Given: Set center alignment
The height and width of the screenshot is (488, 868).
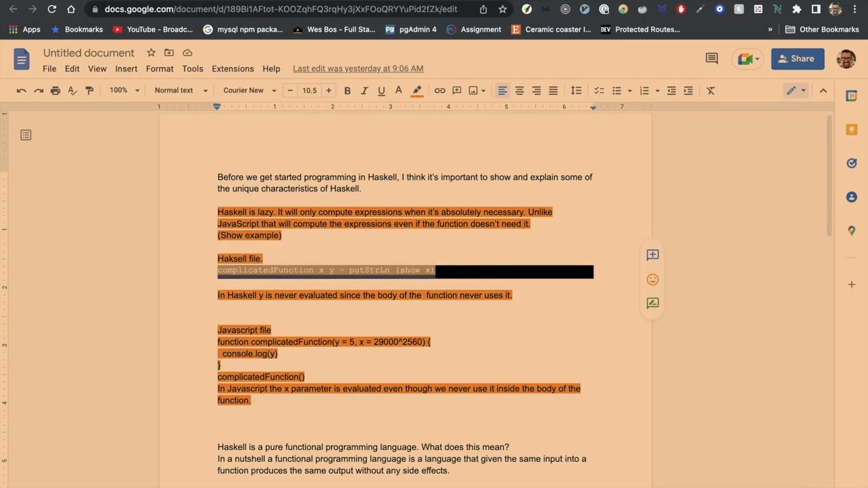Looking at the screenshot, I should click(519, 90).
